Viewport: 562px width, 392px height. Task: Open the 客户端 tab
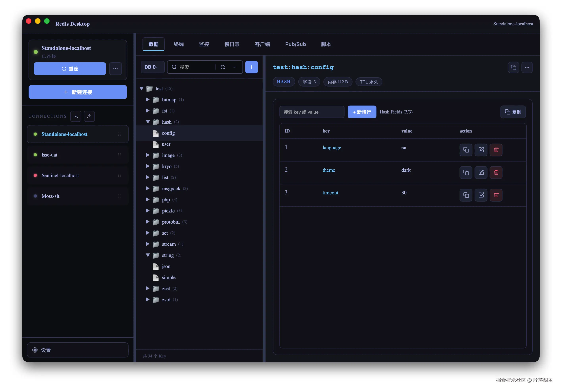pos(262,44)
